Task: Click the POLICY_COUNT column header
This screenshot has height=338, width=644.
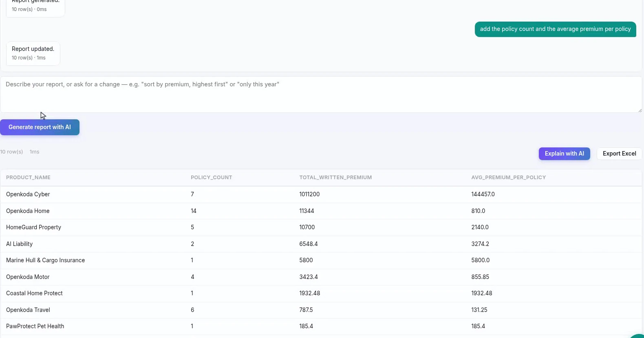Action: [211, 178]
